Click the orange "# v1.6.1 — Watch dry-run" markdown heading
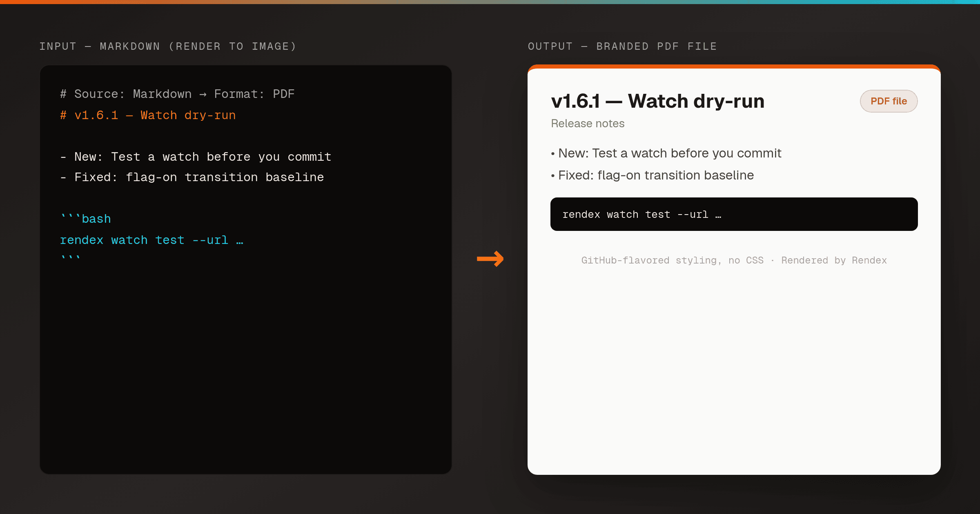 coord(148,115)
